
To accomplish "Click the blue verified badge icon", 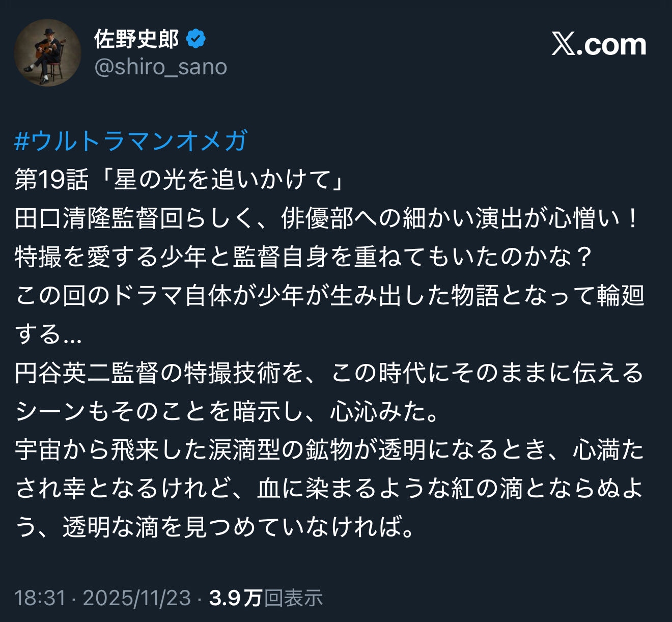I will click(196, 39).
